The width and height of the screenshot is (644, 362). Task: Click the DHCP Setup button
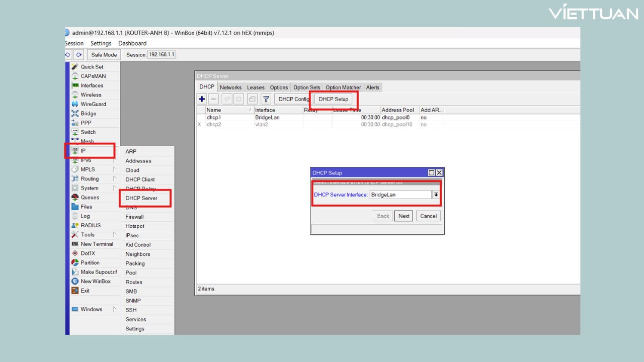pos(333,99)
